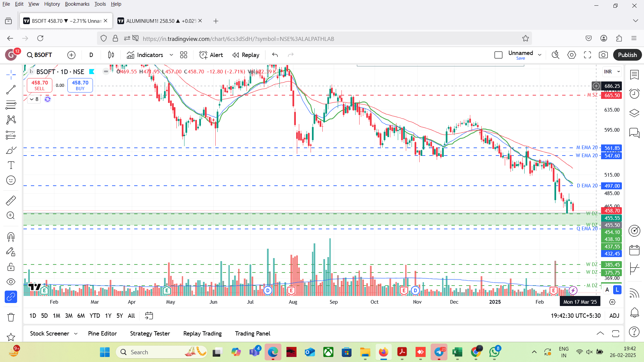Create an Alert

211,55
